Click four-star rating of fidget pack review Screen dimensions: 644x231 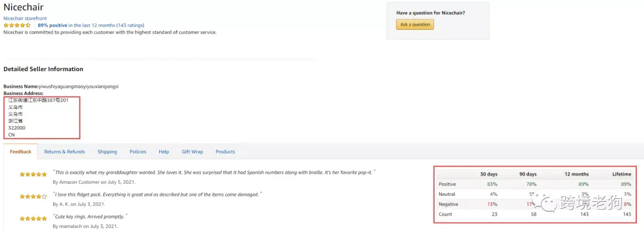(33, 196)
